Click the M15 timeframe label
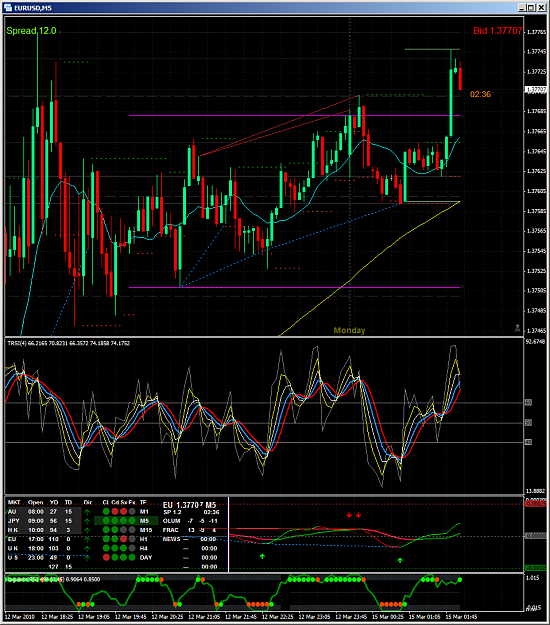This screenshot has height=625, width=550. coord(146,530)
